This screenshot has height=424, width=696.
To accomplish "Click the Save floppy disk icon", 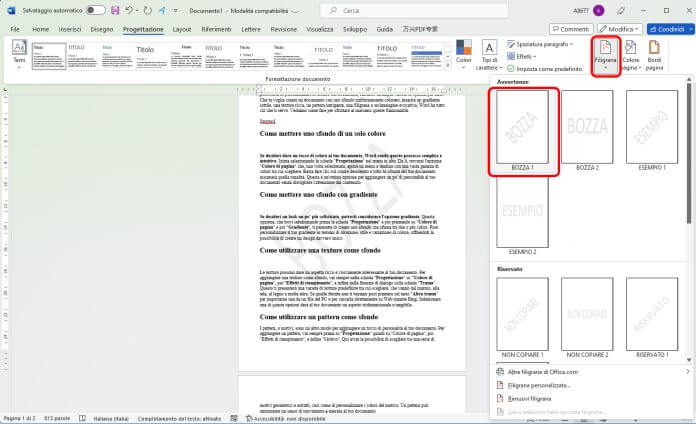I will click(115, 10).
